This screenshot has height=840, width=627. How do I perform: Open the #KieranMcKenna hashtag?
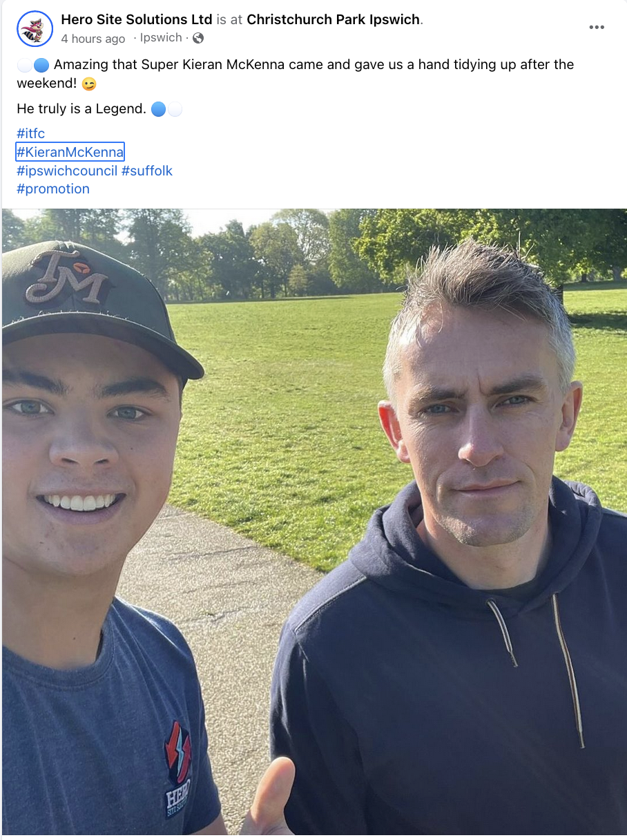(70, 152)
